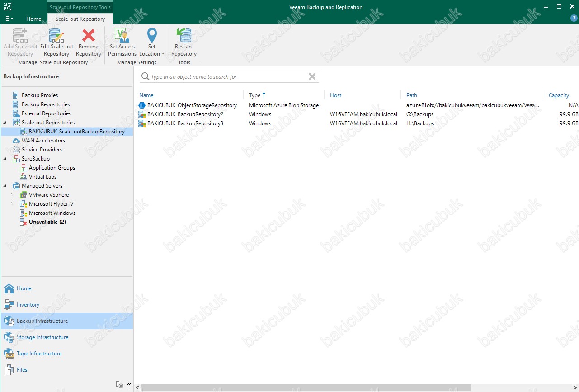Click Scale-out Repository Tools contextual tab
Screen dimensions: 579x392
(x=80, y=7)
